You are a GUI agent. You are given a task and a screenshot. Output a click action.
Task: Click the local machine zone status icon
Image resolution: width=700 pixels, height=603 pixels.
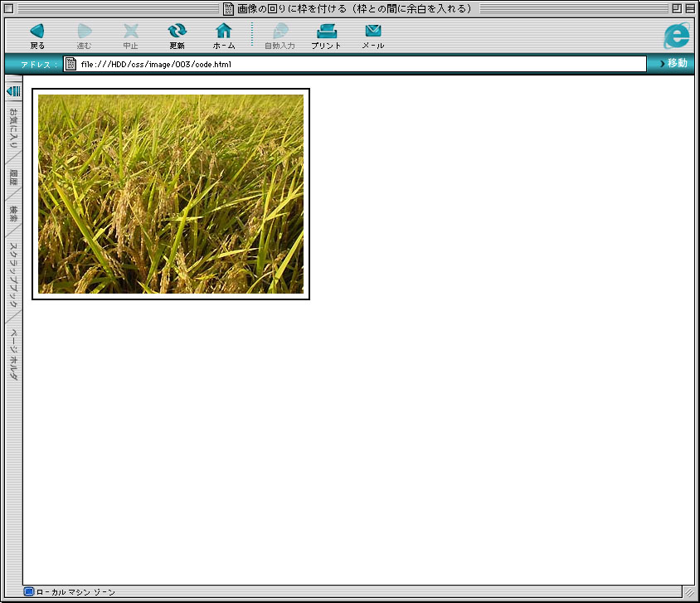(x=29, y=592)
